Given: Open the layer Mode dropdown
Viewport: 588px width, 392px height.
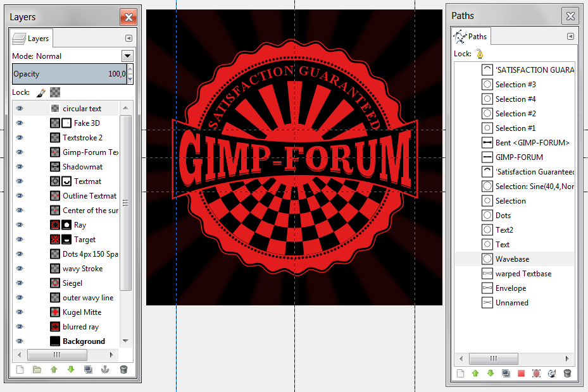Looking at the screenshot, I should coord(127,56).
